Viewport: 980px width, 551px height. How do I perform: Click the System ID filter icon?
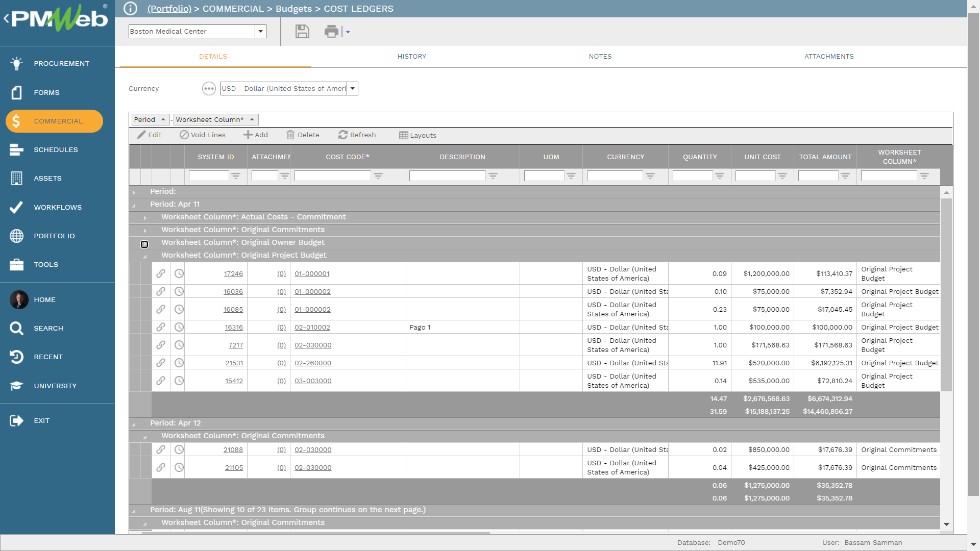click(236, 176)
